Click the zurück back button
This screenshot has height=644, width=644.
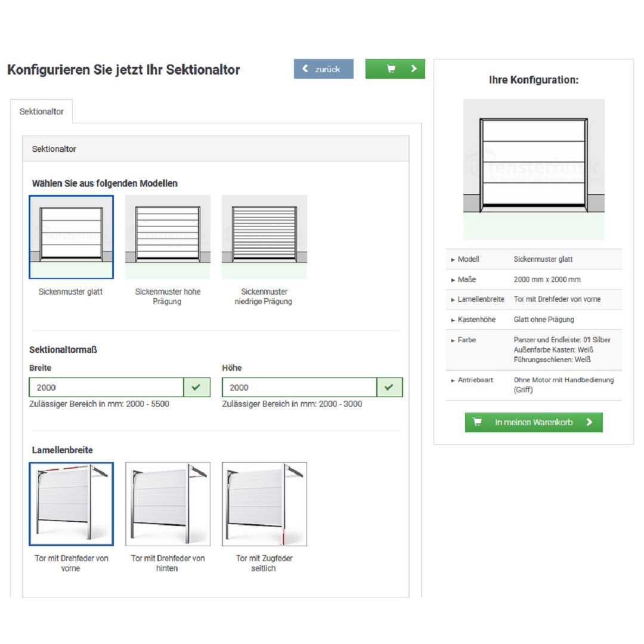click(323, 69)
